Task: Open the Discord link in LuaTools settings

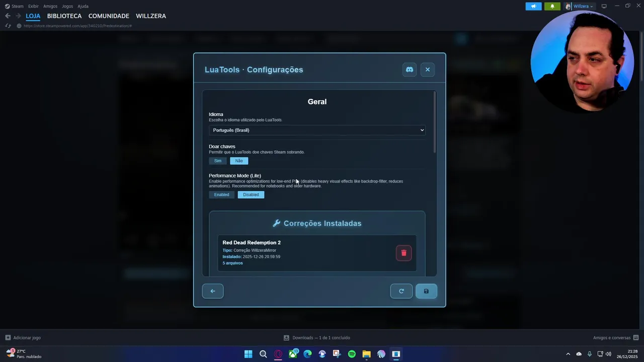Action: point(410,69)
